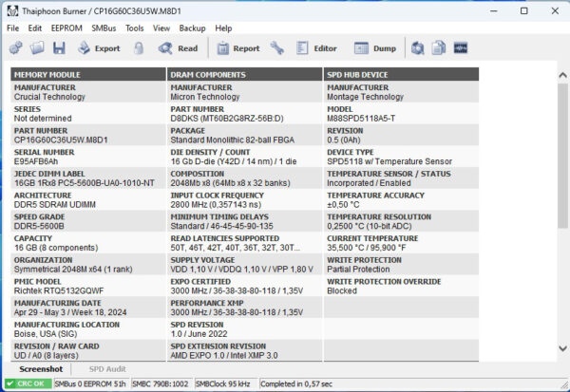Viewport: 570px width, 392px height.
Task: Click the SPD HUB DEVICE column header
Action: 401,74
